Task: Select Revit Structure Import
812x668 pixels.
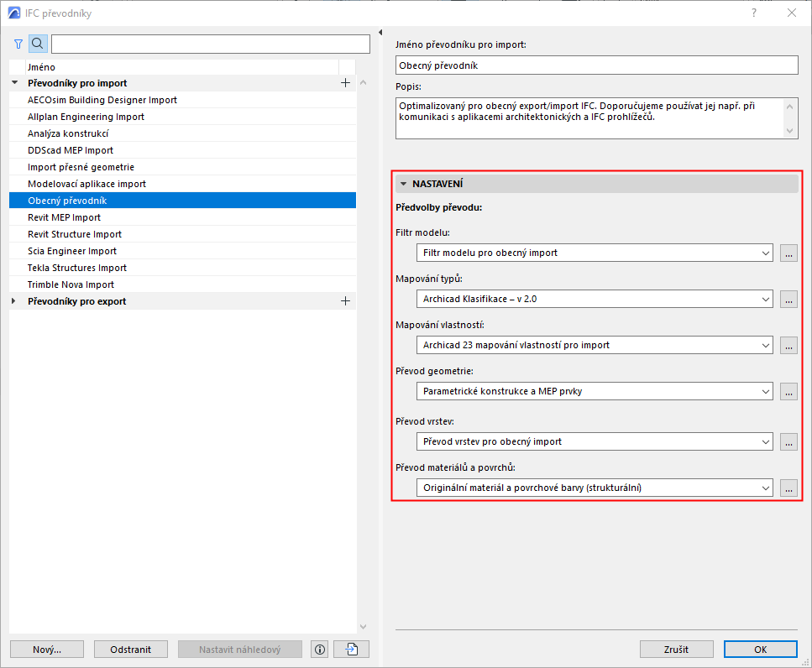Action: (x=182, y=234)
